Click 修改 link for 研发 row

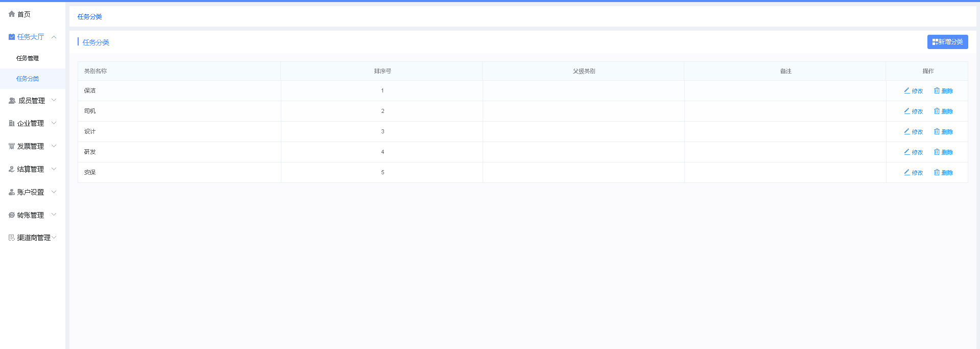[917, 152]
